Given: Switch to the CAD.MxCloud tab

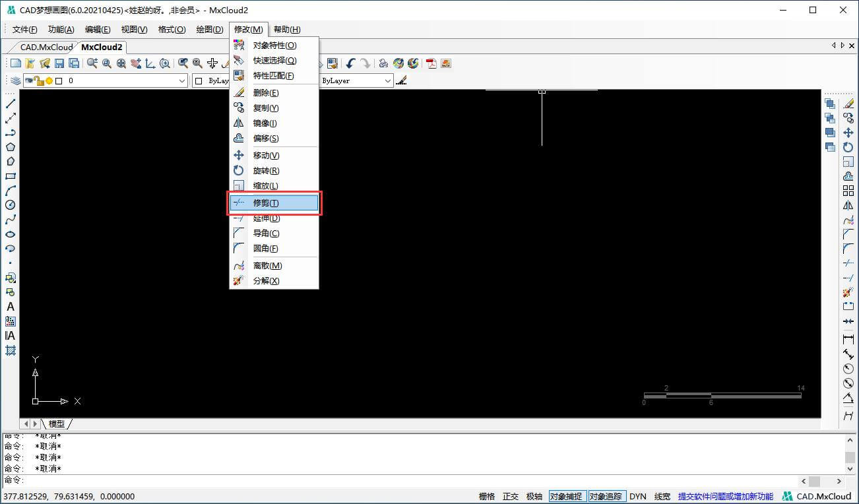Looking at the screenshot, I should (46, 47).
